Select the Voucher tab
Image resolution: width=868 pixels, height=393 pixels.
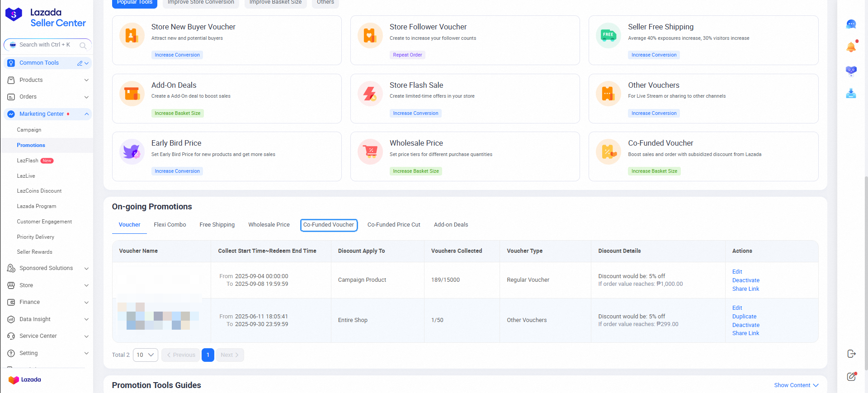click(129, 225)
